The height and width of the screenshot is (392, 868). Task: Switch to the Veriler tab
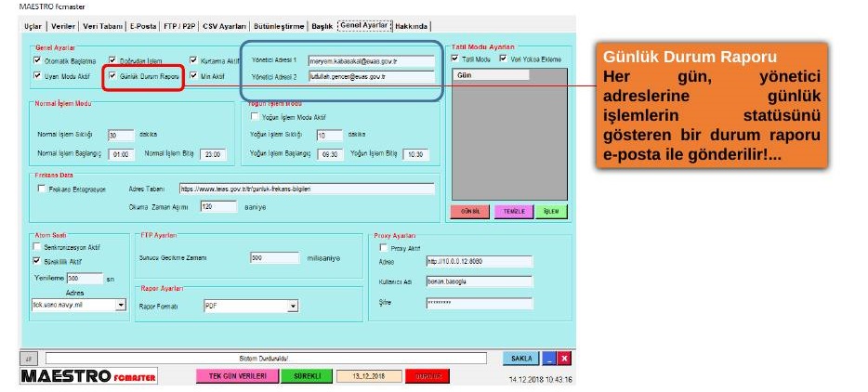[x=62, y=26]
